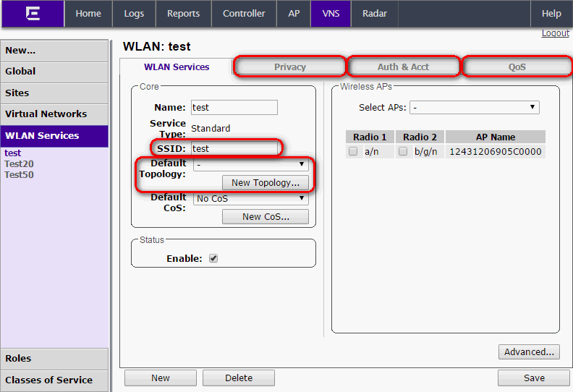Delete the current WLAN service

pos(238,378)
